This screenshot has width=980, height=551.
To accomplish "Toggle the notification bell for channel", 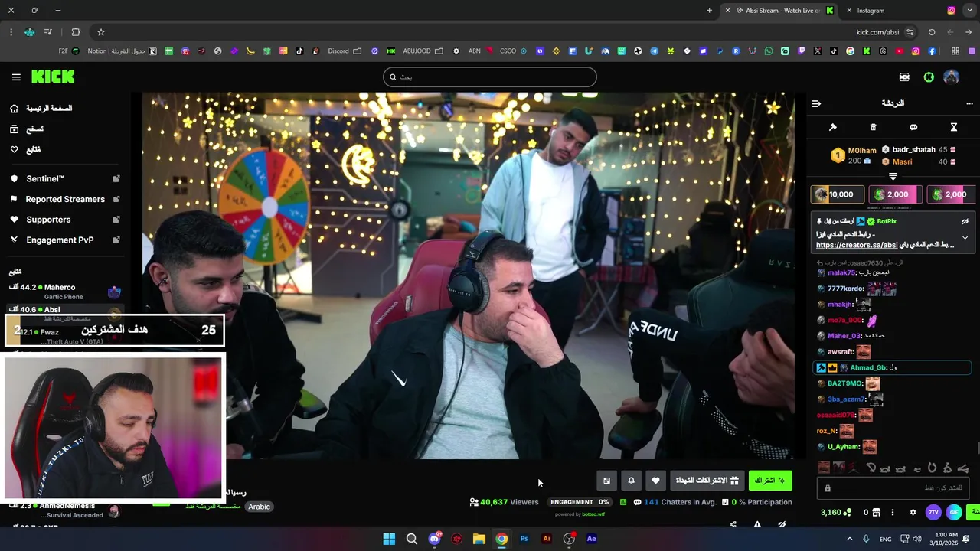I will pyautogui.click(x=631, y=481).
